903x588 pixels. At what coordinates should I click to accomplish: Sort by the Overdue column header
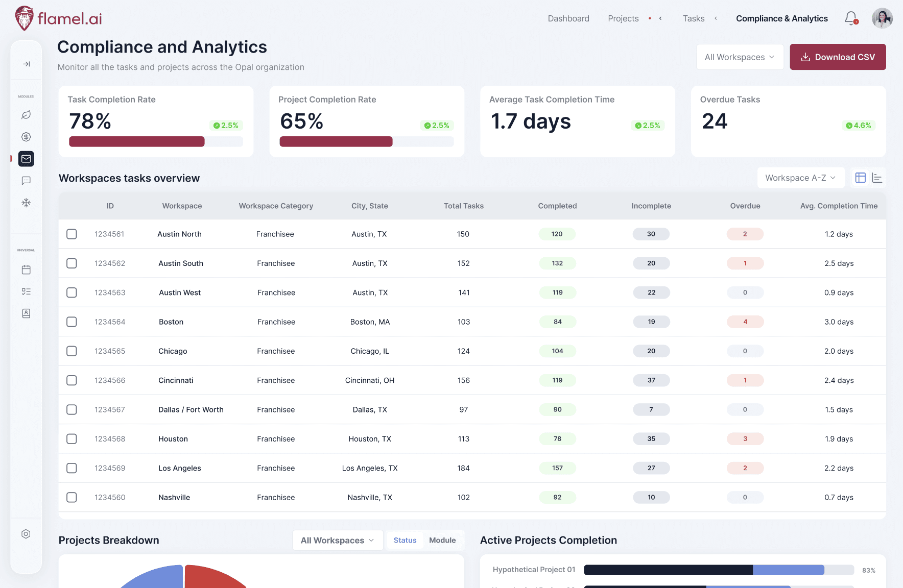tap(745, 206)
